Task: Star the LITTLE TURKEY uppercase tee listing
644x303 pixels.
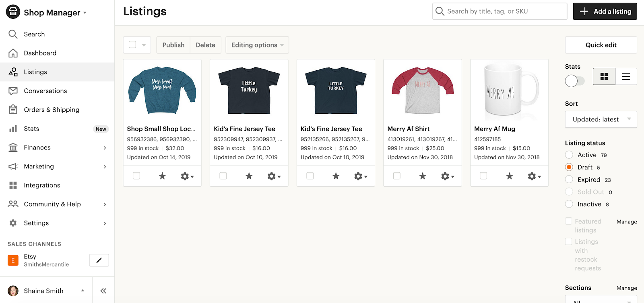Action: pyautogui.click(x=336, y=176)
